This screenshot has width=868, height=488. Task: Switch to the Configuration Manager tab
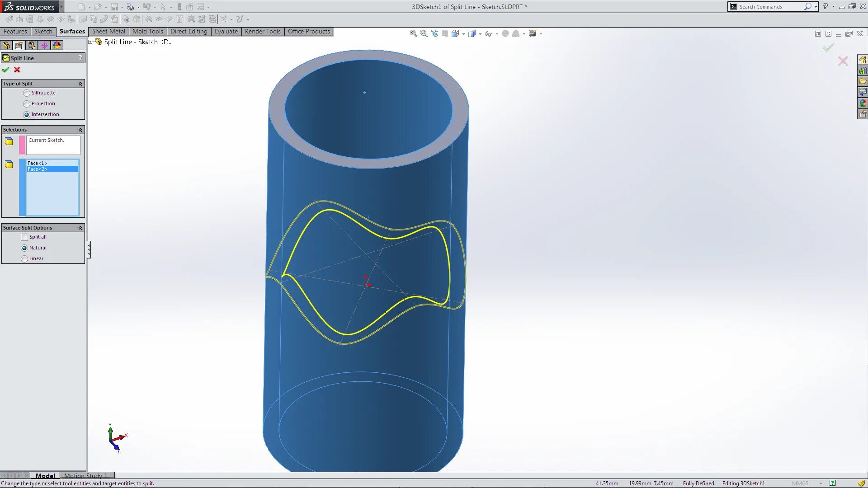pos(31,45)
